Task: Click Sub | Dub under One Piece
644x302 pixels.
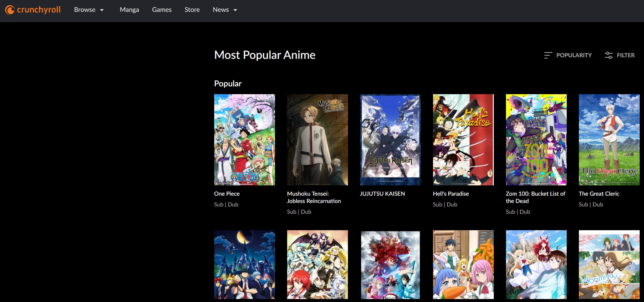Action: [x=226, y=205]
